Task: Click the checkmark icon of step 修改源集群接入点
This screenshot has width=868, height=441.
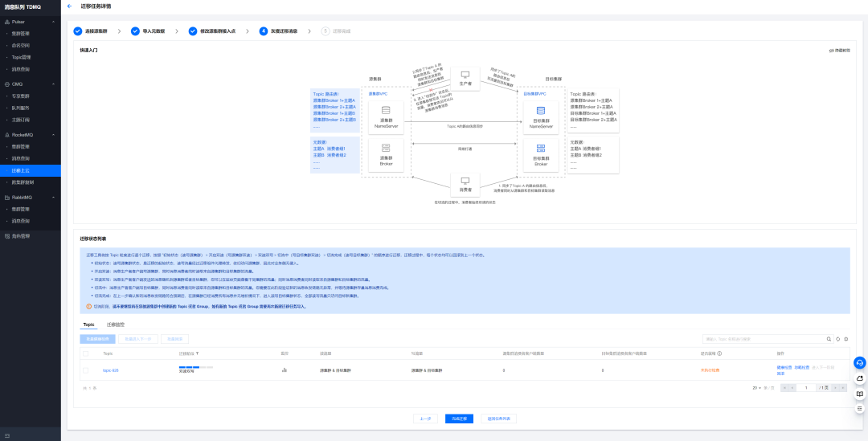Action: click(193, 31)
